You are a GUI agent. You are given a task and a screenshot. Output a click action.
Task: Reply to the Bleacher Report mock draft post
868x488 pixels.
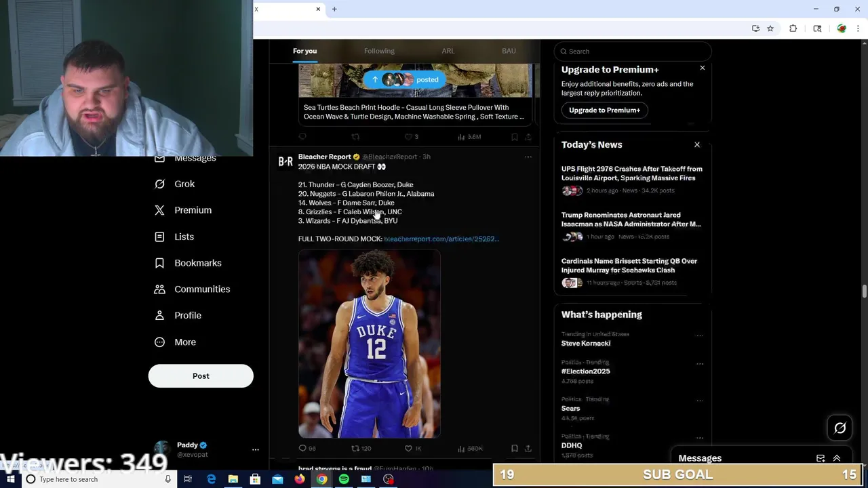pyautogui.click(x=302, y=448)
